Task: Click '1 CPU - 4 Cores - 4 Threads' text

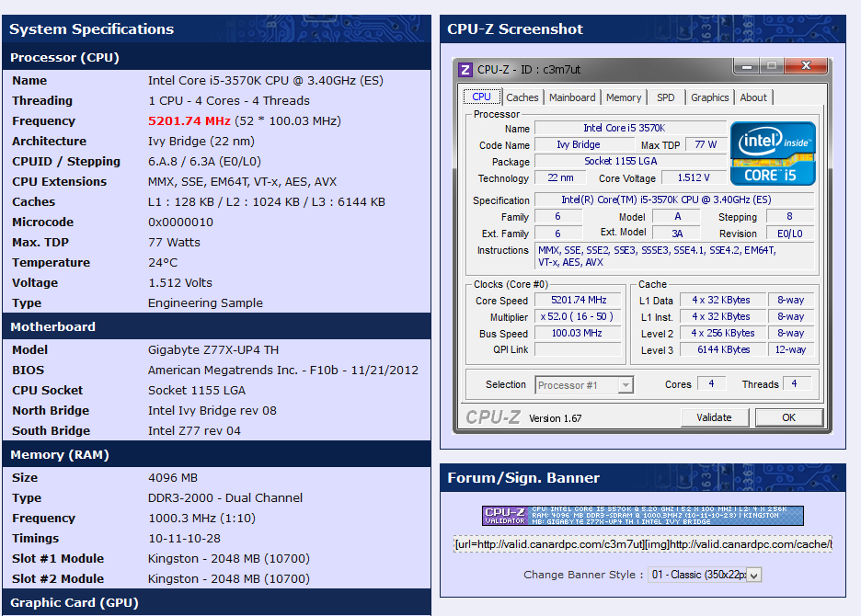Action: [x=229, y=101]
